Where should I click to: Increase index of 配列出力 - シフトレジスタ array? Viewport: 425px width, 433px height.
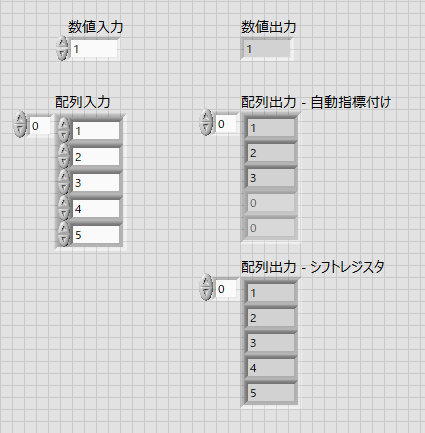point(206,281)
